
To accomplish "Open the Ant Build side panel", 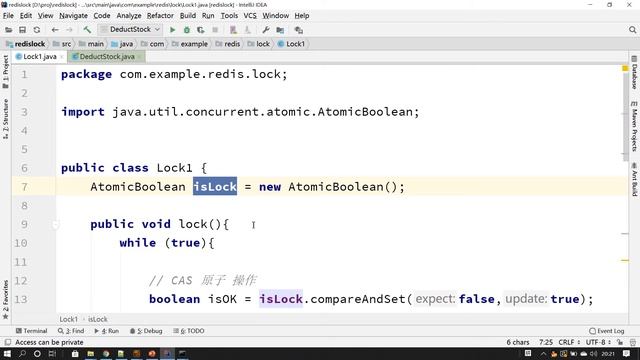I will [634, 180].
